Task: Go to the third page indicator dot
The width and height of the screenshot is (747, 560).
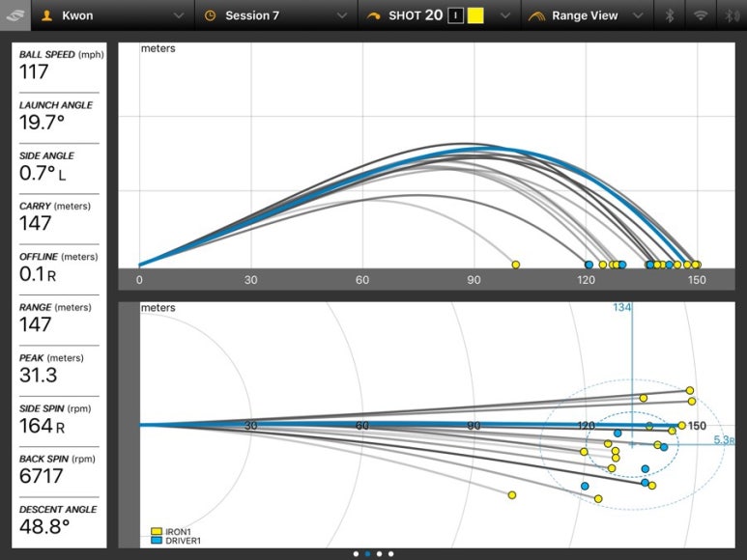Action: [x=379, y=554]
